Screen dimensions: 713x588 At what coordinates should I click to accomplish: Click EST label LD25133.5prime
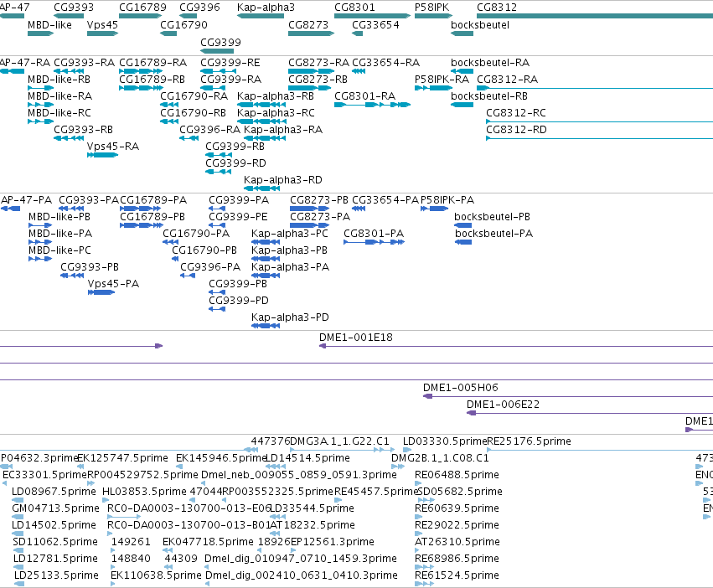(x=56, y=575)
